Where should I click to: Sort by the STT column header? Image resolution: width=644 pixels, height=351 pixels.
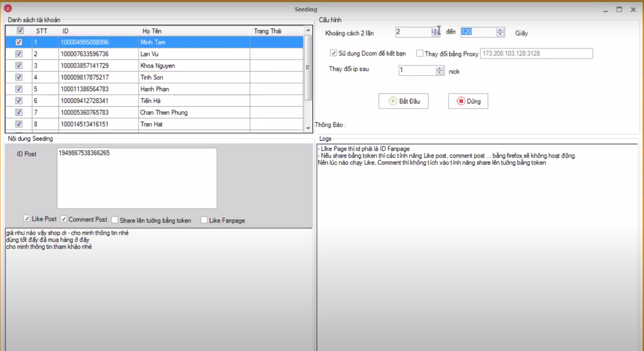click(x=45, y=31)
